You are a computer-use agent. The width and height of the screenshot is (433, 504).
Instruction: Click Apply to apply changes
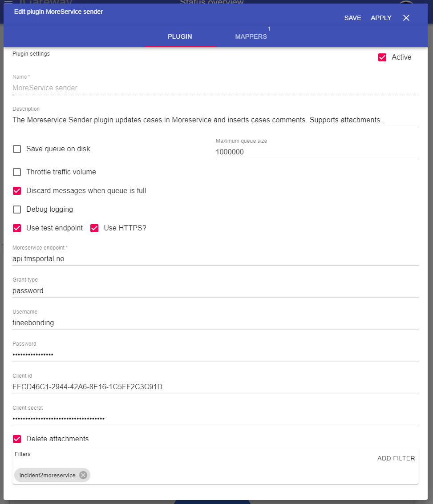point(381,18)
